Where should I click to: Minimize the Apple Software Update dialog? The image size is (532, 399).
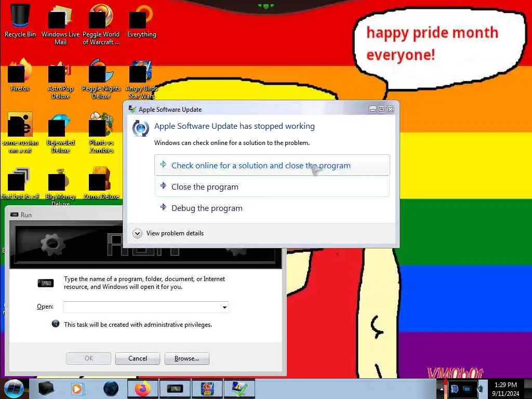click(373, 109)
